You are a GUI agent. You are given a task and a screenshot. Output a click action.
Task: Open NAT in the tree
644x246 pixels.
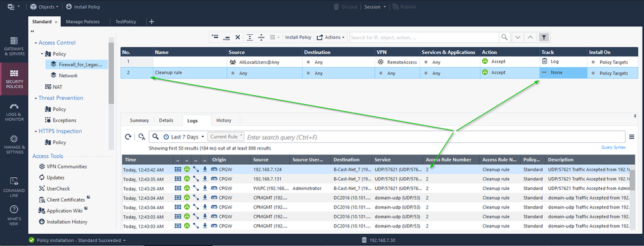pyautogui.click(x=54, y=87)
